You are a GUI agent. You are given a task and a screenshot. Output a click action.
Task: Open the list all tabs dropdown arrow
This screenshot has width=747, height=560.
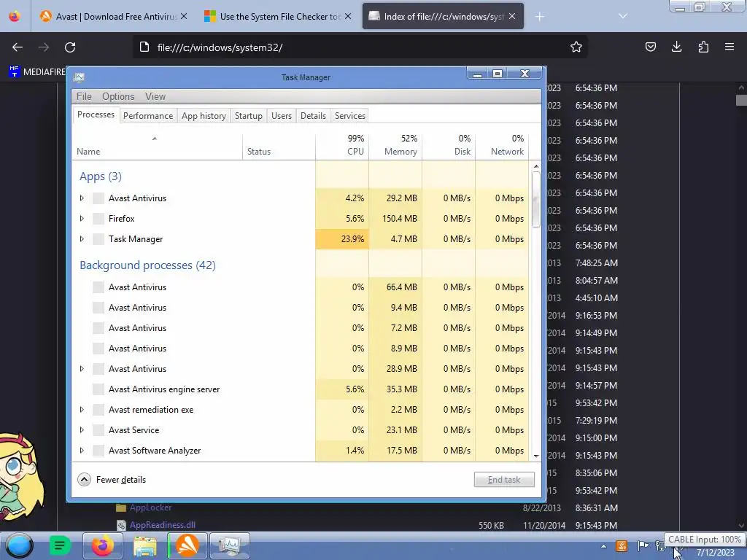click(x=623, y=16)
